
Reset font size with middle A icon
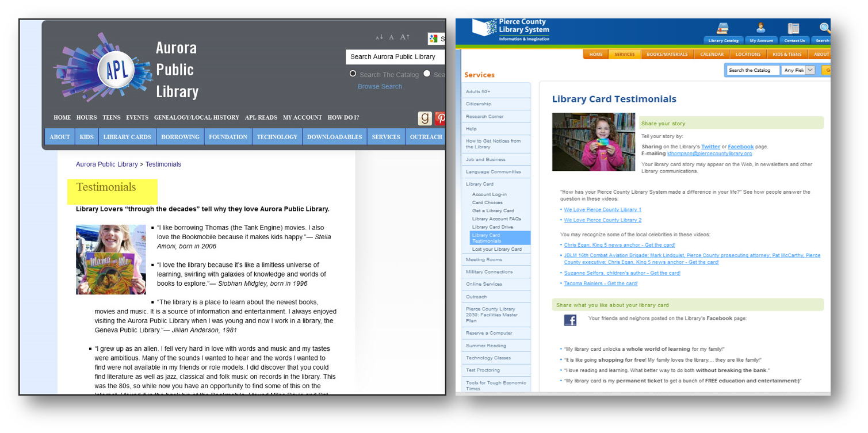tap(391, 37)
